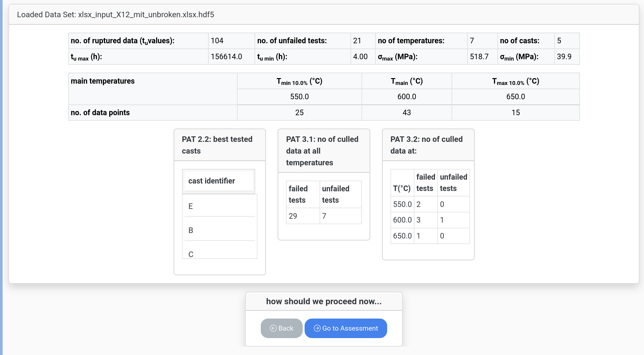
Task: Click PAT 3.2 culled data heading
Action: [426, 145]
